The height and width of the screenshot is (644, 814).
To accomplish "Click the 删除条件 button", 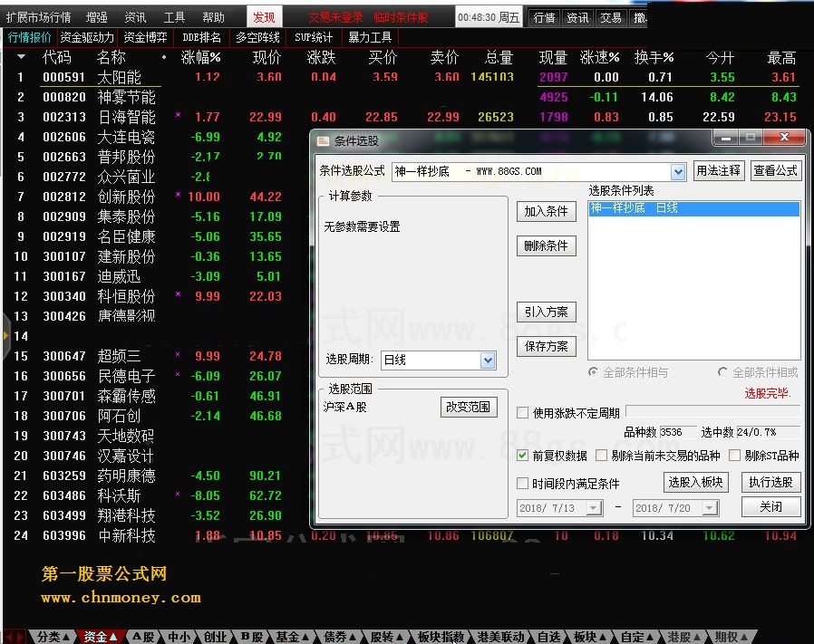I will point(546,245).
